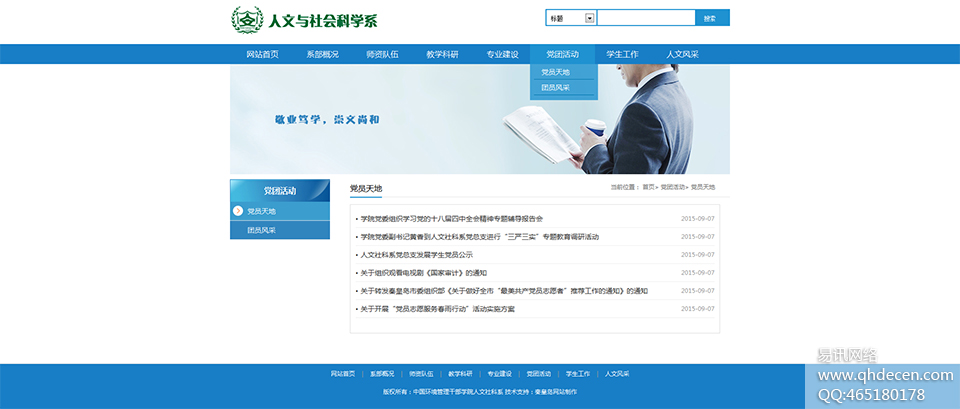
Task: Click the 版权所有 copyright line in footer
Action: point(480,392)
